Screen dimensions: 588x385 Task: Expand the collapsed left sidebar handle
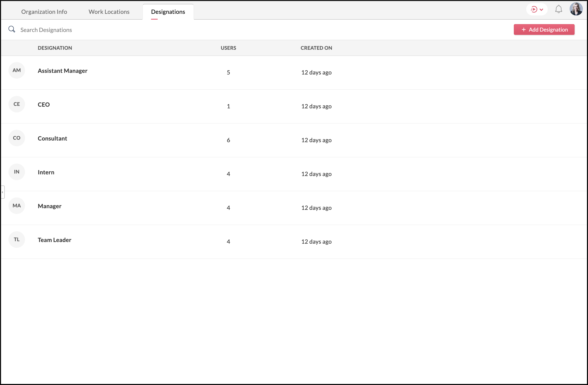coord(2,192)
